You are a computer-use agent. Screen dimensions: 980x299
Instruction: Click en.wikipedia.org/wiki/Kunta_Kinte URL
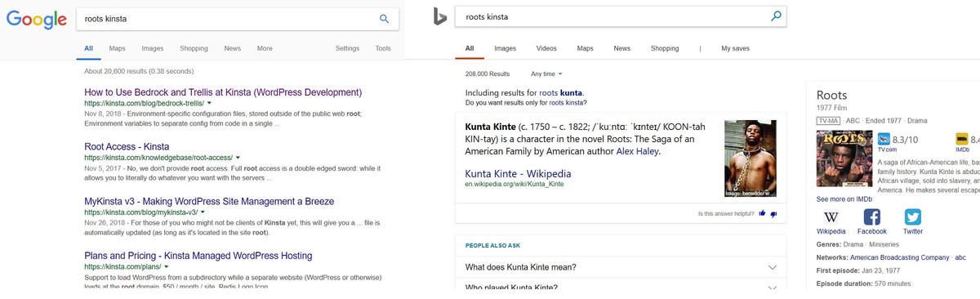(514, 185)
